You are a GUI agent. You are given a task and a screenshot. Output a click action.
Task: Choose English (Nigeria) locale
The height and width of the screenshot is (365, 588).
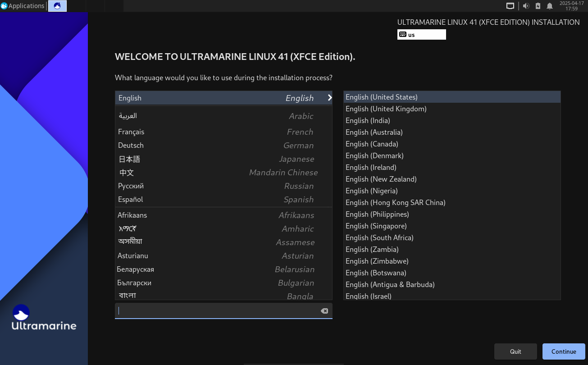(452, 191)
